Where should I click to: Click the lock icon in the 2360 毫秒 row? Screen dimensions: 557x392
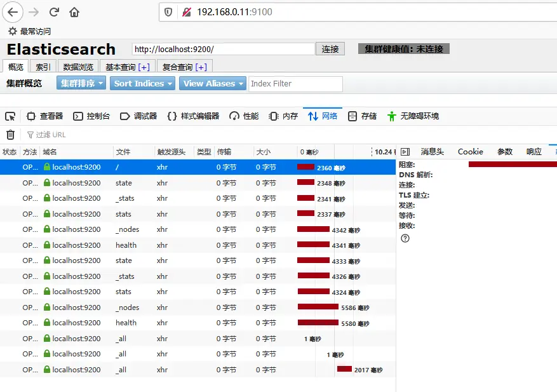[47, 166]
